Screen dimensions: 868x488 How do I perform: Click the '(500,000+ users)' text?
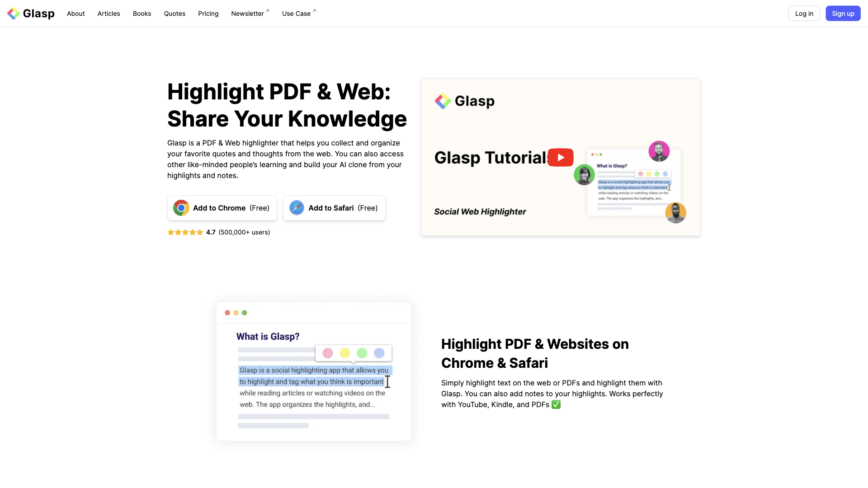(x=244, y=232)
